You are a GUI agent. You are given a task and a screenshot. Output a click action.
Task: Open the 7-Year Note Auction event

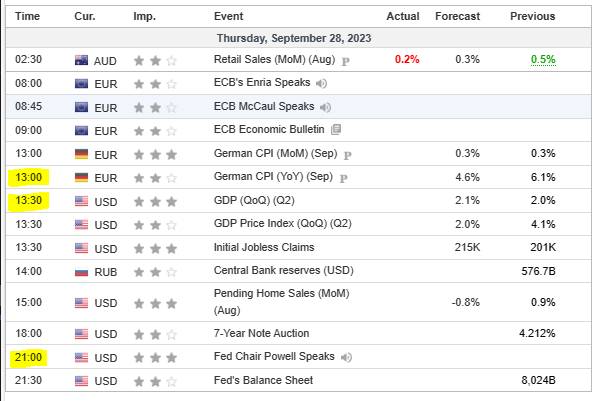pos(261,333)
